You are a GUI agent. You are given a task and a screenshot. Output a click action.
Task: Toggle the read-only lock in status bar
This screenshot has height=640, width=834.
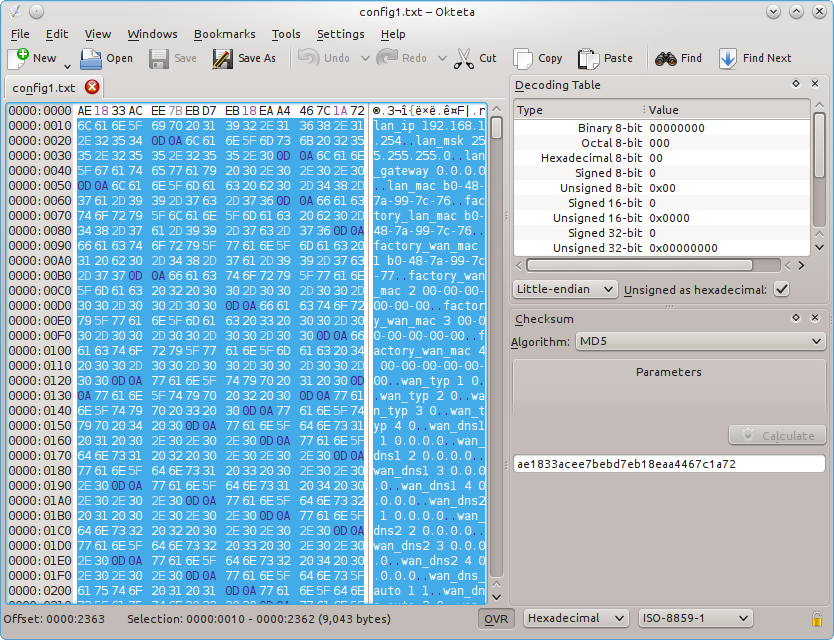(x=817, y=619)
